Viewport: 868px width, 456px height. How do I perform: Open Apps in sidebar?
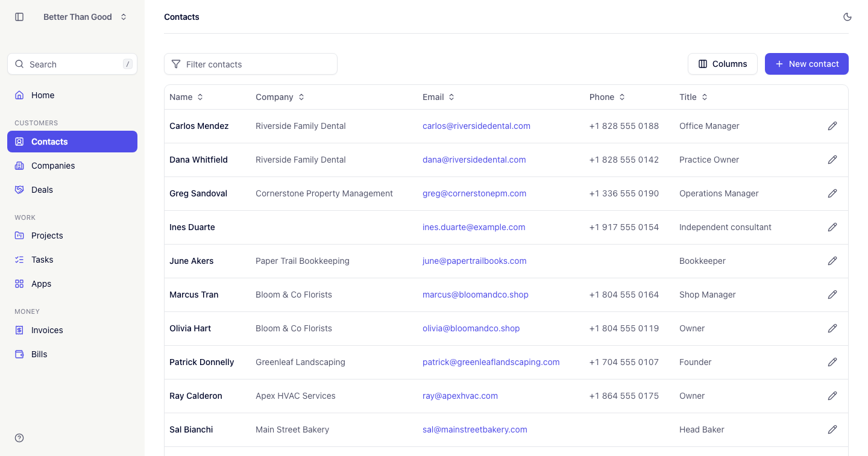(x=72, y=284)
